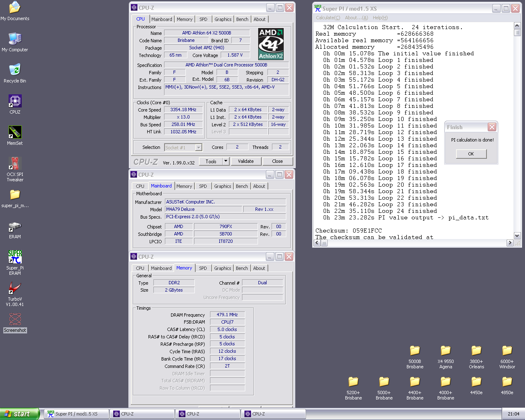Launch OCX SPI Tweaker shortcut
The height and width of the screenshot is (420, 525).
[x=15, y=169]
